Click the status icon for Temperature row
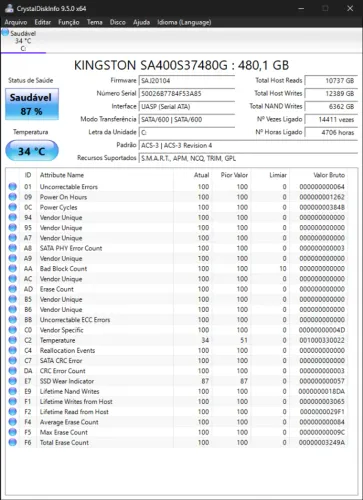The image size is (363, 500). click(13, 340)
